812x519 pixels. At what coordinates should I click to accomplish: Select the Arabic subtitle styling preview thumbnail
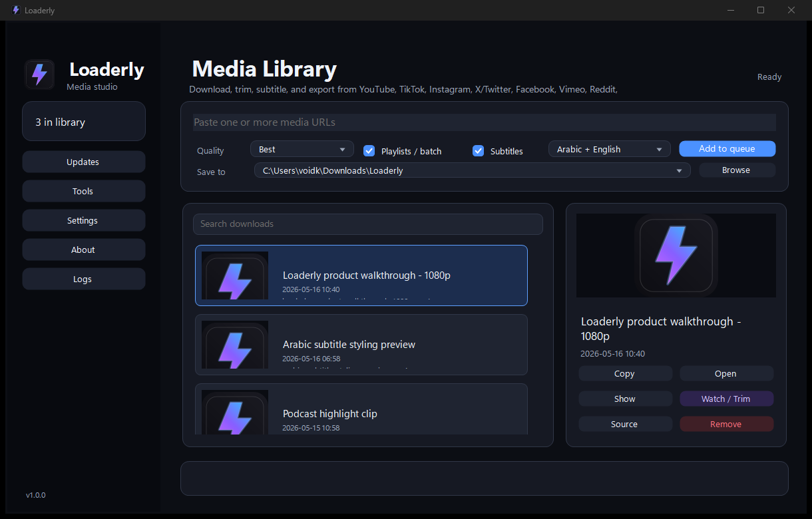(x=235, y=345)
